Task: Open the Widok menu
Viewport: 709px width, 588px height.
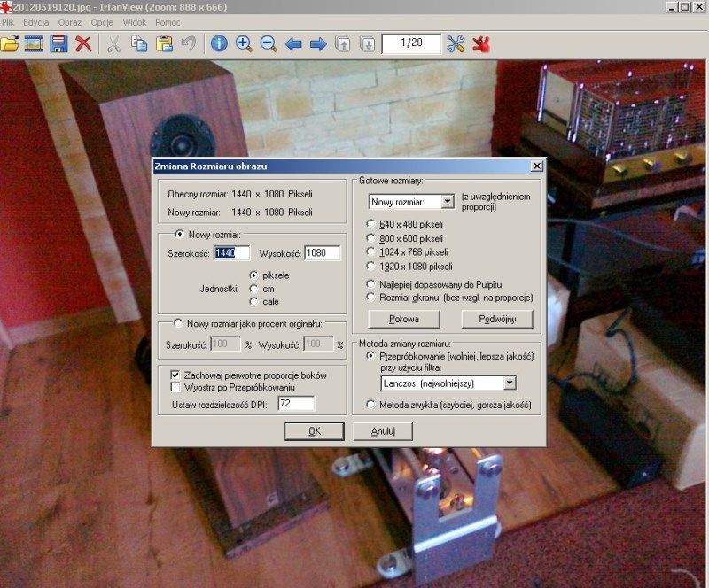Action: (135, 22)
